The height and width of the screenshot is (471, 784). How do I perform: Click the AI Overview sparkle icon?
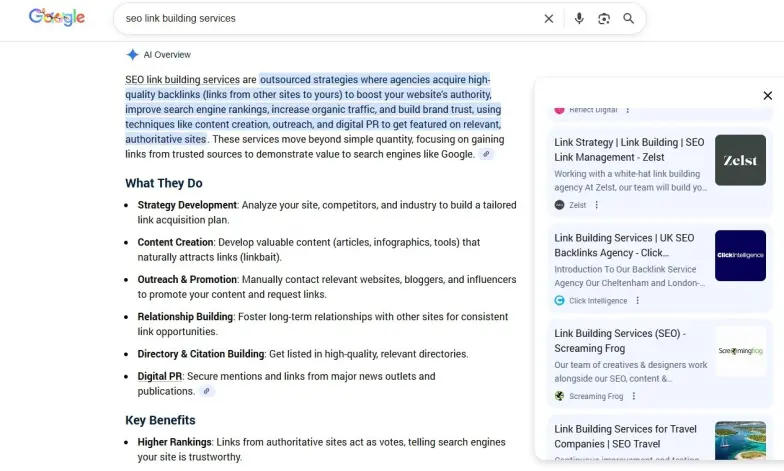coord(132,54)
